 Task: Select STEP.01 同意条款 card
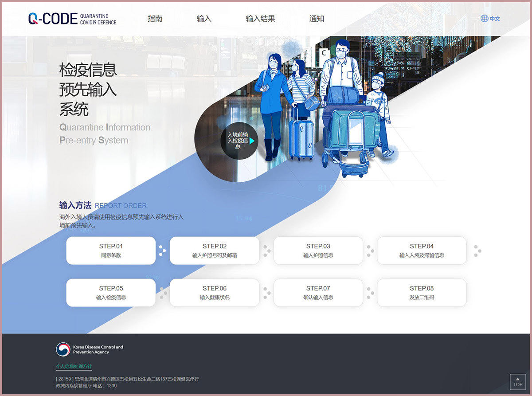111,251
